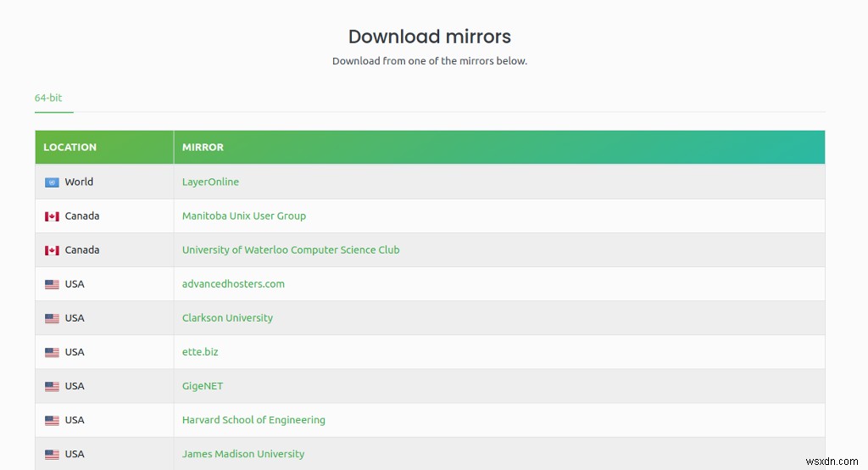Select 'USA' text in GigeNET row

[x=75, y=386]
